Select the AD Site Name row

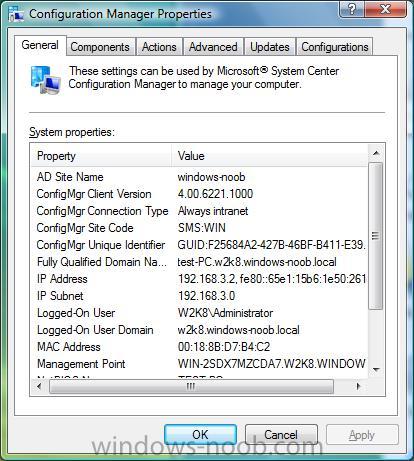point(199,177)
